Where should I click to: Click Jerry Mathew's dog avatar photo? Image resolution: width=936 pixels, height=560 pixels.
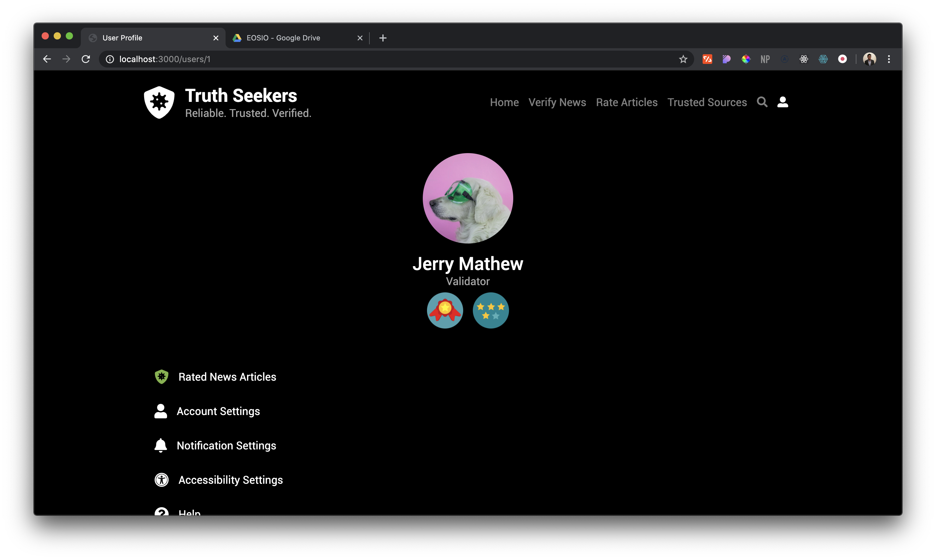(x=468, y=198)
